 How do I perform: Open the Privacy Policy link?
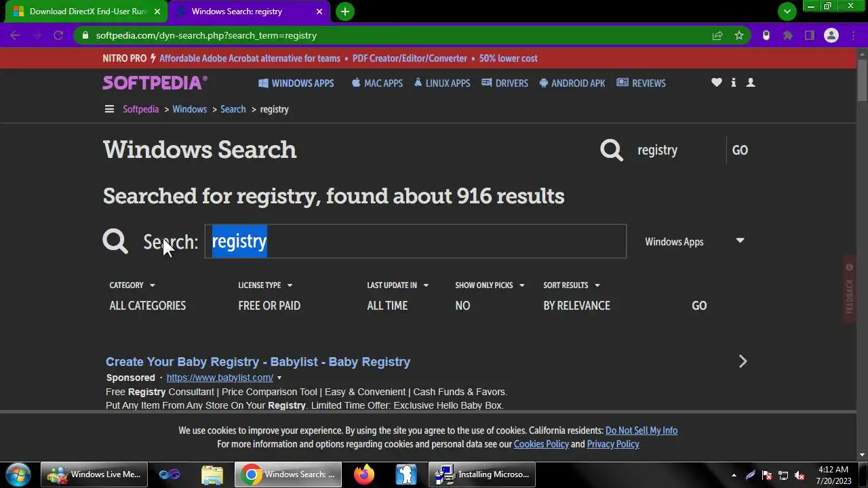(613, 444)
